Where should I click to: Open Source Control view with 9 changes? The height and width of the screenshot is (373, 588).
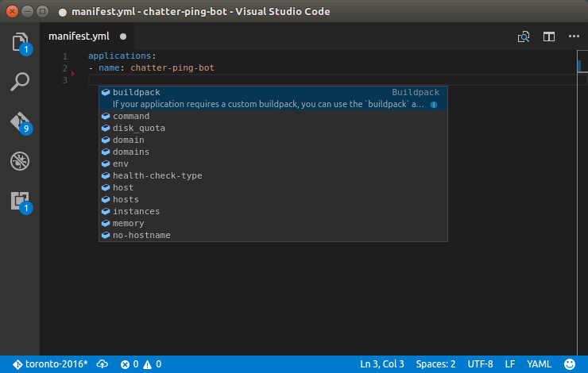coord(20,122)
